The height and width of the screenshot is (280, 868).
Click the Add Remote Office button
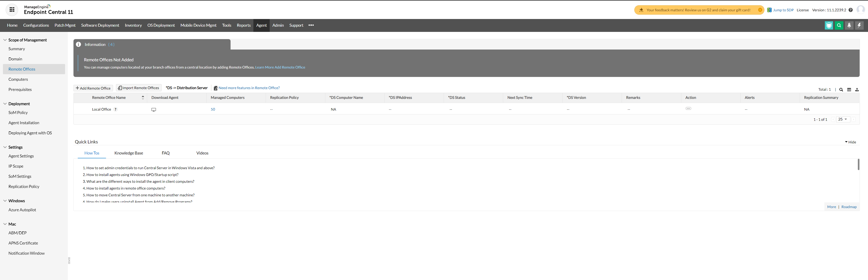tap(93, 88)
